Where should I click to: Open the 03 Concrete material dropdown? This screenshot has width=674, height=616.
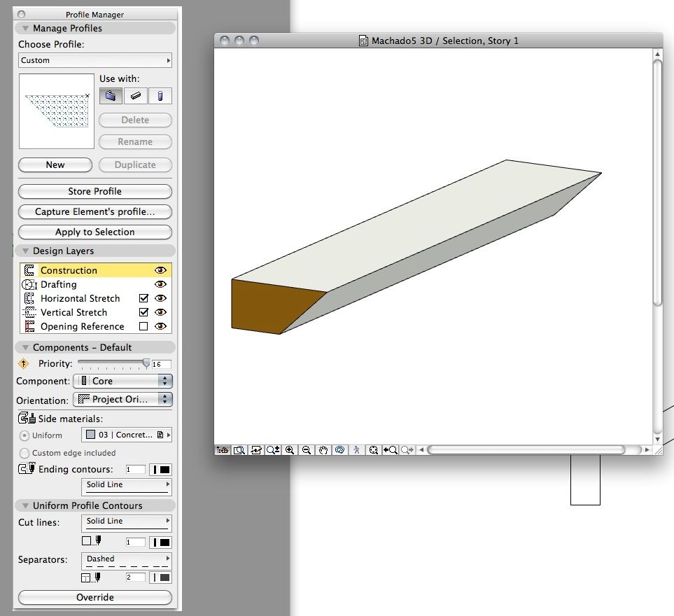tap(127, 435)
